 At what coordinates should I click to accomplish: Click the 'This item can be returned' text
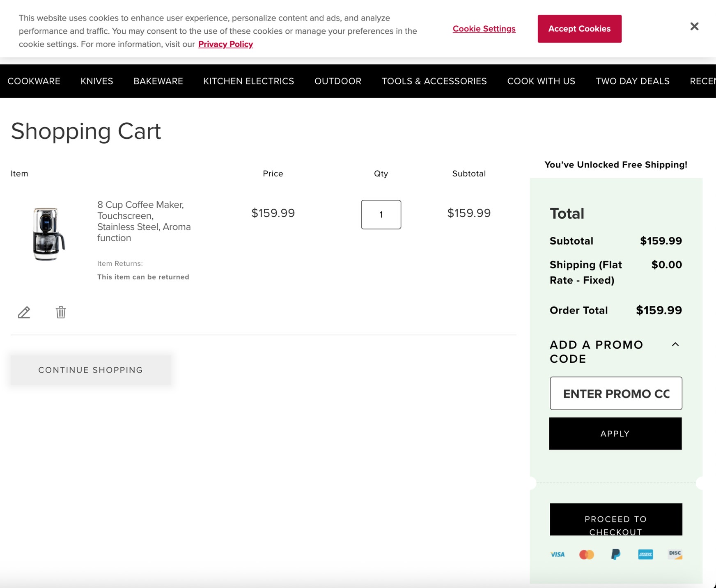[x=143, y=277]
